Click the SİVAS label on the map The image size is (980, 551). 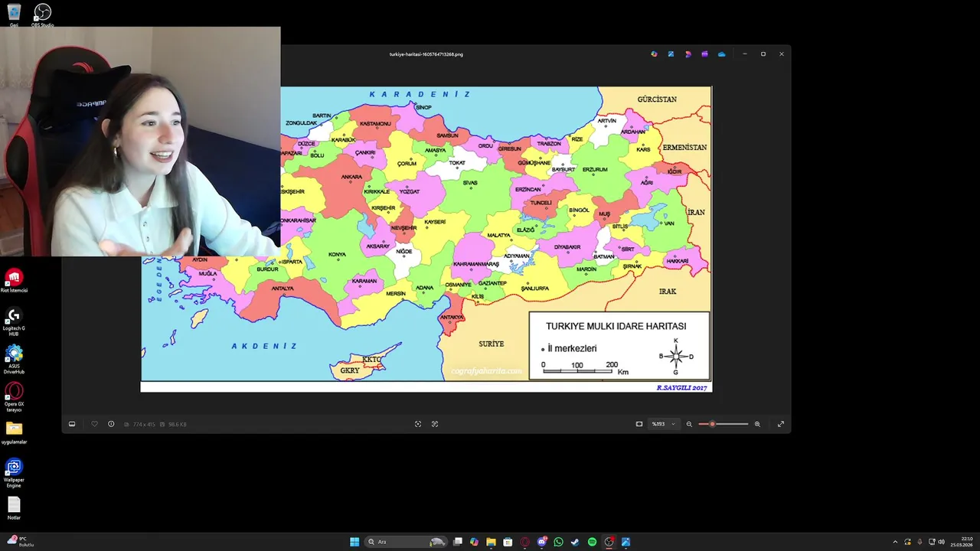pos(470,183)
